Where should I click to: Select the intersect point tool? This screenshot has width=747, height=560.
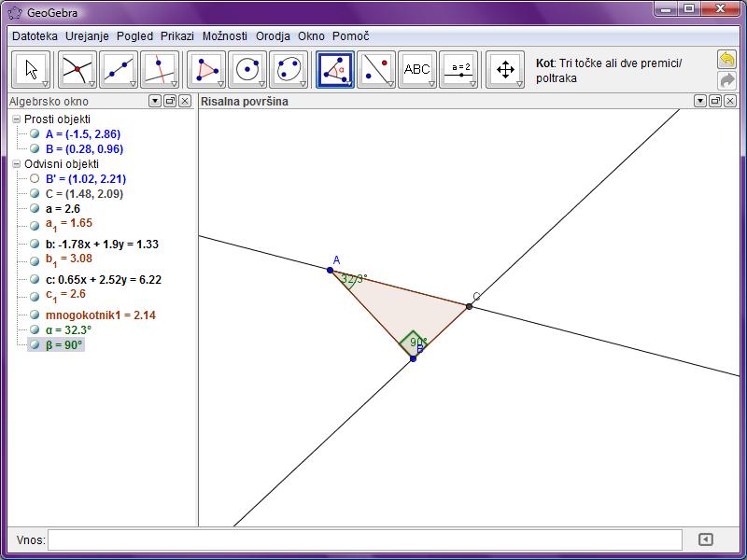tap(77, 69)
